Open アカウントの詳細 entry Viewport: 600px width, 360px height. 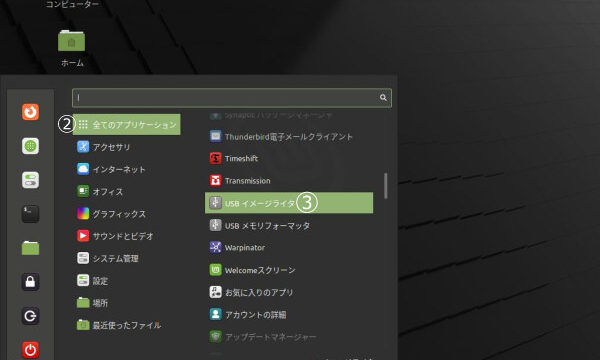(x=289, y=314)
